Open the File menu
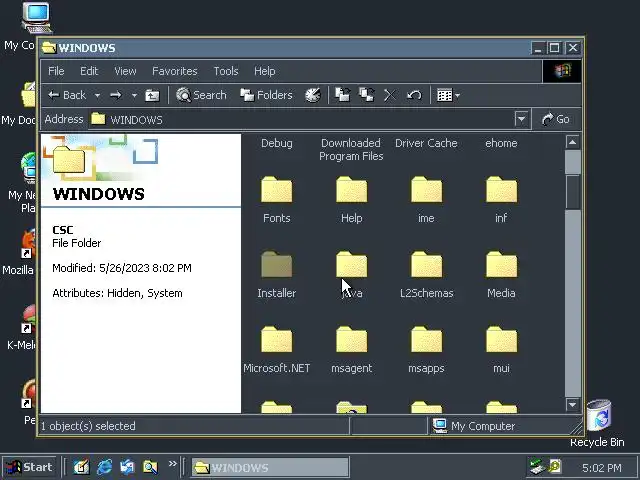The image size is (640, 480). [x=56, y=71]
